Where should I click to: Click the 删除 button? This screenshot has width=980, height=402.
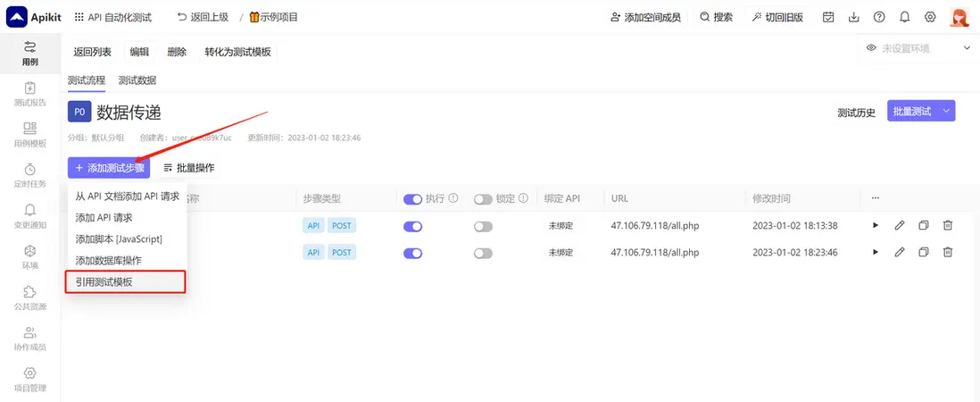(x=177, y=52)
